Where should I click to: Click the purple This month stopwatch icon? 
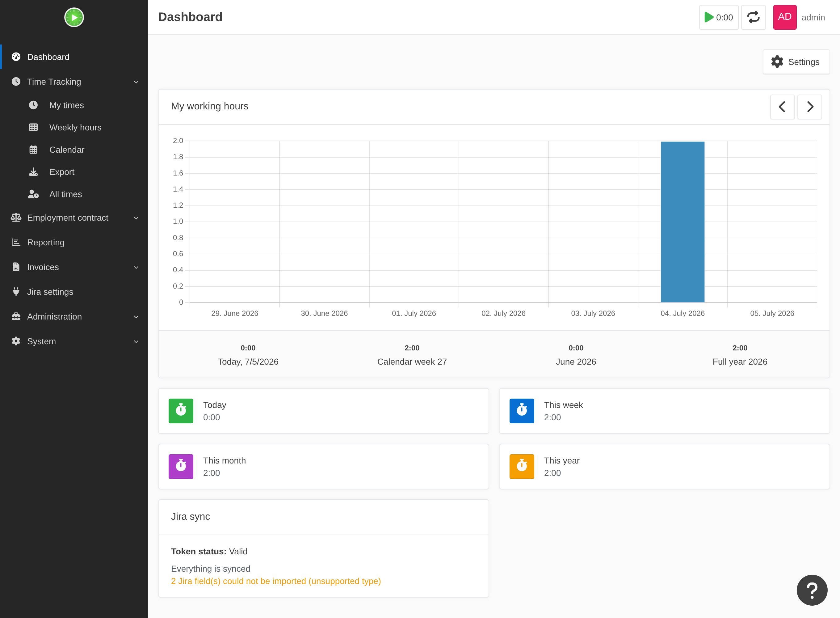coord(181,467)
